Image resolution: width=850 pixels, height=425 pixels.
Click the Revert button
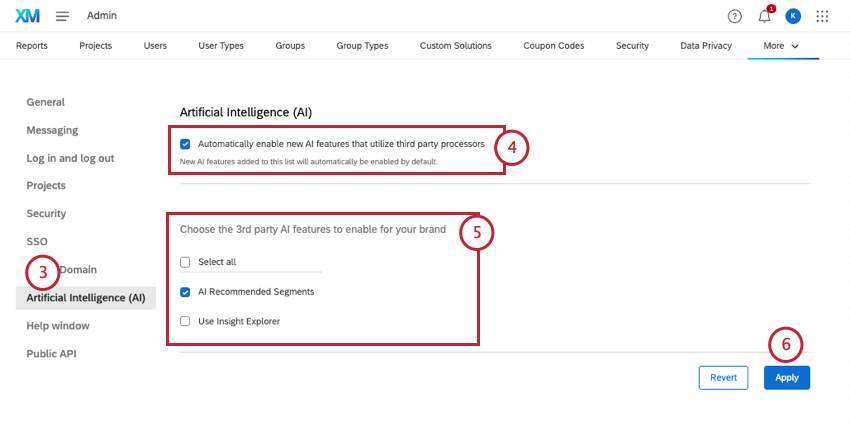[x=723, y=377]
